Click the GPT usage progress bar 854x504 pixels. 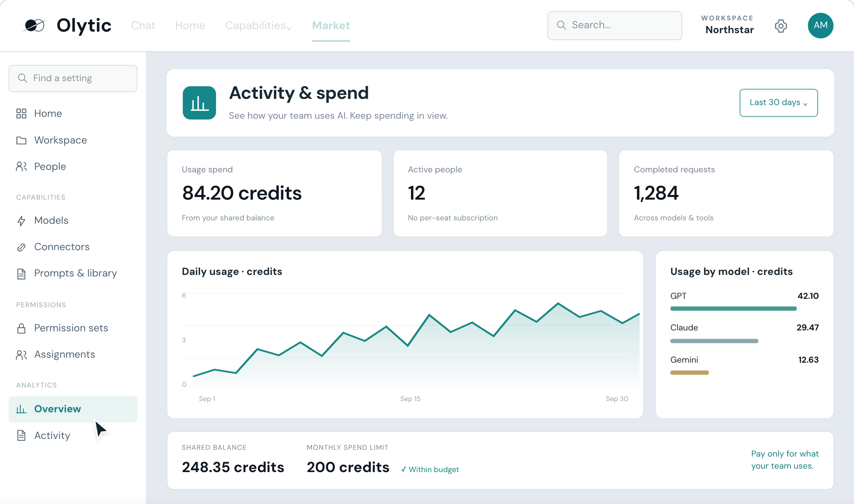[733, 308]
